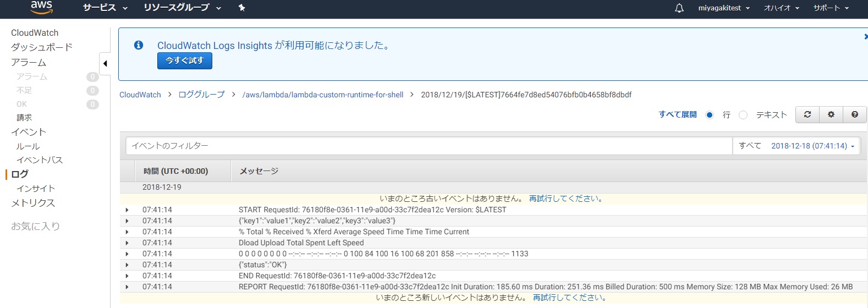Click the AWS logo home icon
The width and height of the screenshot is (868, 308).
(41, 7)
